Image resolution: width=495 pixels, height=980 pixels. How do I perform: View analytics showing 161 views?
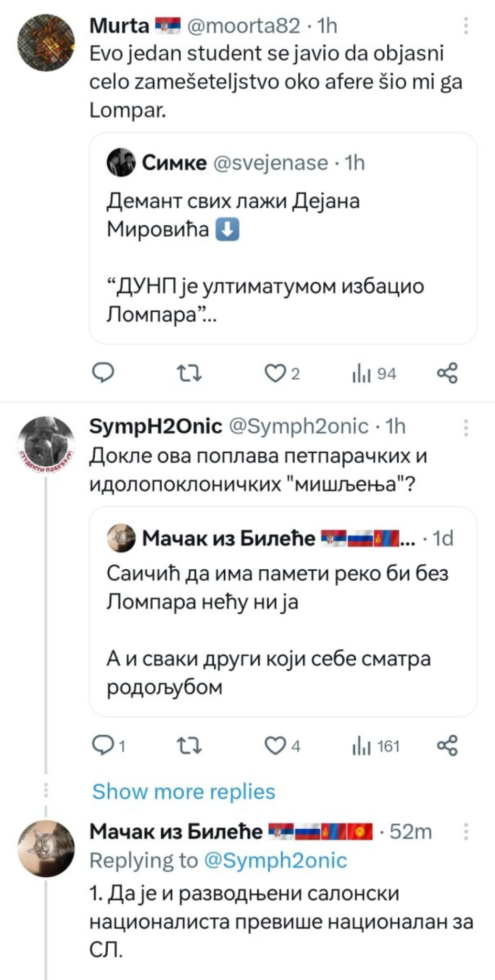click(x=376, y=747)
